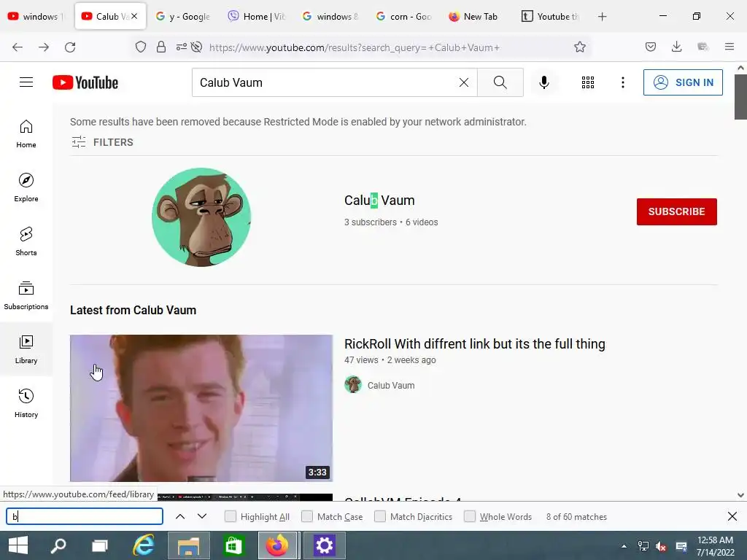Switch to the Home | Viber tab

point(257,17)
